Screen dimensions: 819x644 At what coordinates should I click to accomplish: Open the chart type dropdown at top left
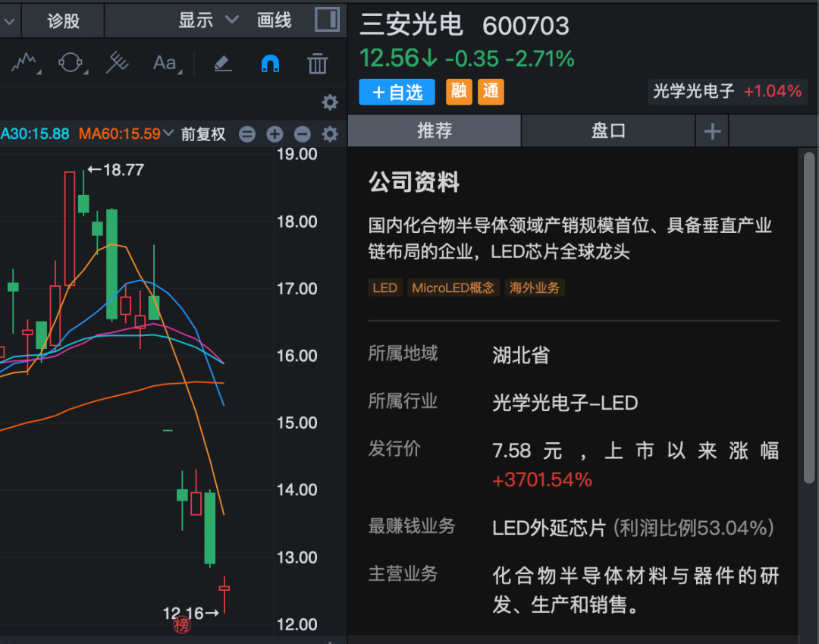point(8,20)
